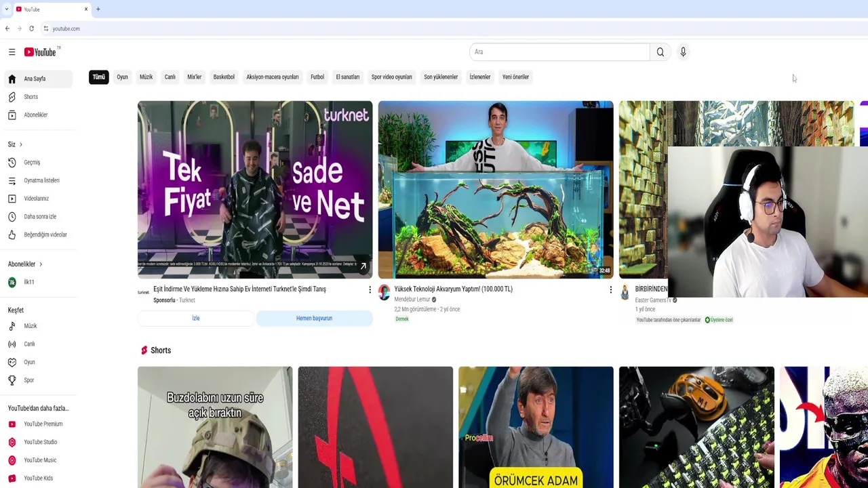Open Spor under Keşfet
Screen dimensions: 868x488
37,380
